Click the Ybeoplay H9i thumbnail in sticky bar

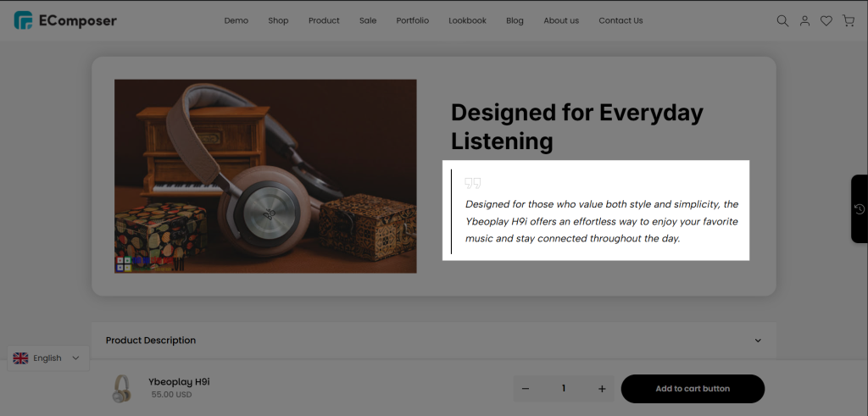pos(121,388)
